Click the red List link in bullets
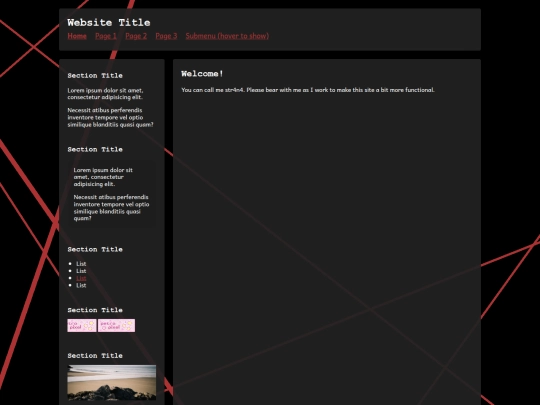 81,278
